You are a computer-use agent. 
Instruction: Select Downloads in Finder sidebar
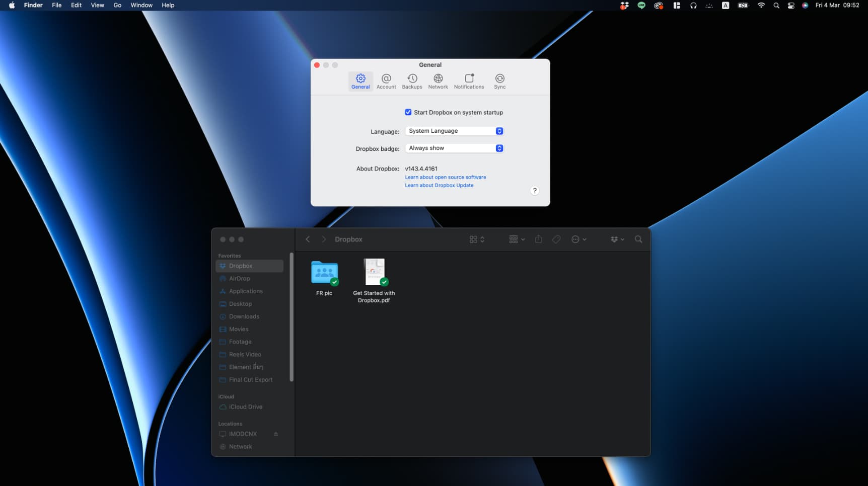(244, 316)
